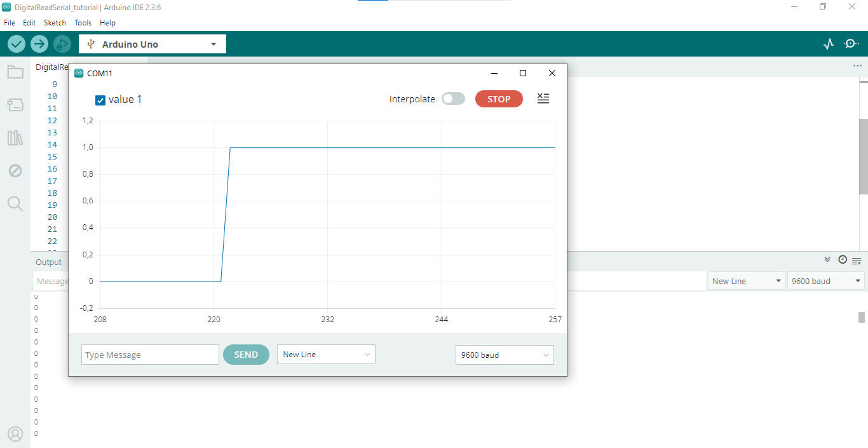Expand the plotter 9600 baud dropdown
Image resolution: width=868 pixels, height=448 pixels.
[x=504, y=355]
